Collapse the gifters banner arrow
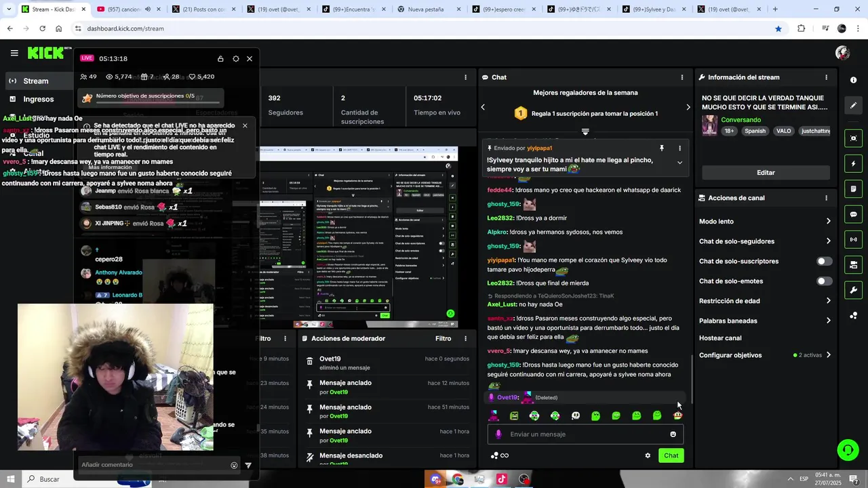The image size is (868, 488). pyautogui.click(x=585, y=131)
